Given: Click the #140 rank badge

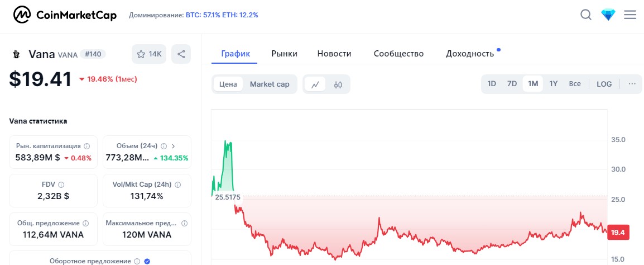Looking at the screenshot, I should click(93, 54).
